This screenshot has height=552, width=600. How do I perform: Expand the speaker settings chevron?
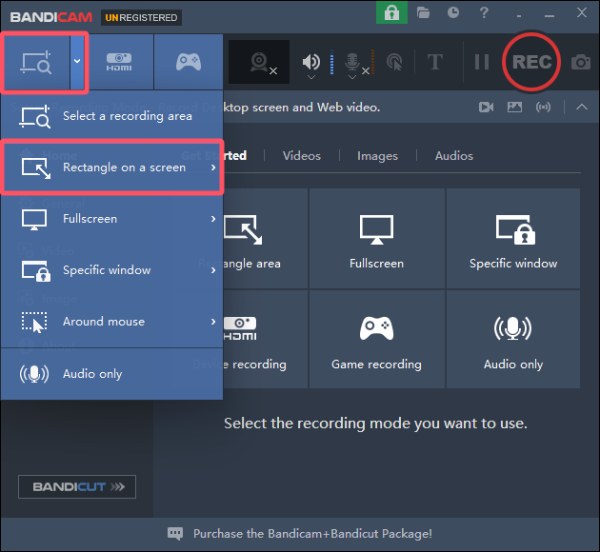click(311, 77)
